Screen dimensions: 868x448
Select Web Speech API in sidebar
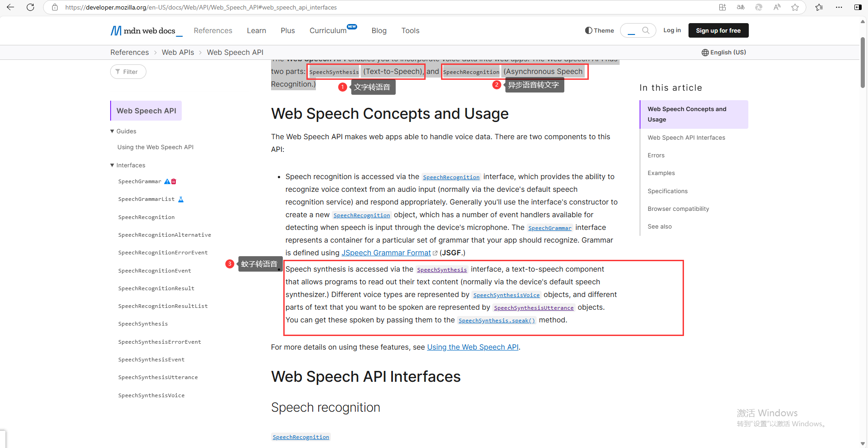pyautogui.click(x=146, y=111)
